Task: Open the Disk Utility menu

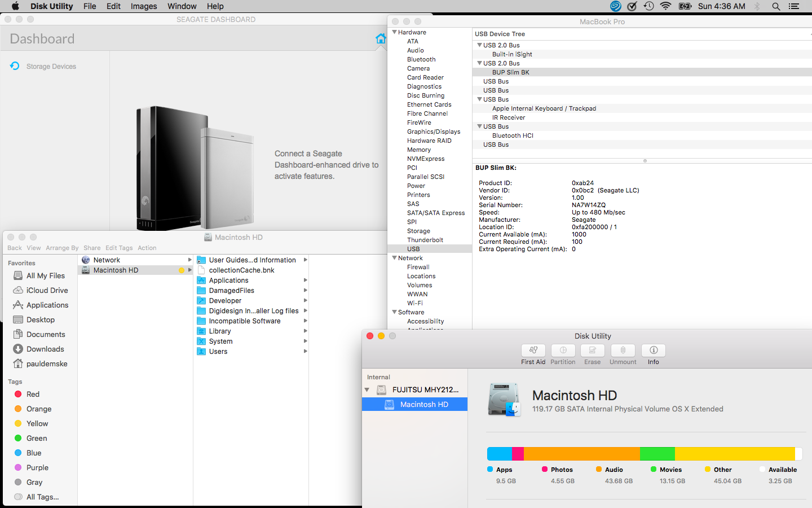Action: coord(52,6)
